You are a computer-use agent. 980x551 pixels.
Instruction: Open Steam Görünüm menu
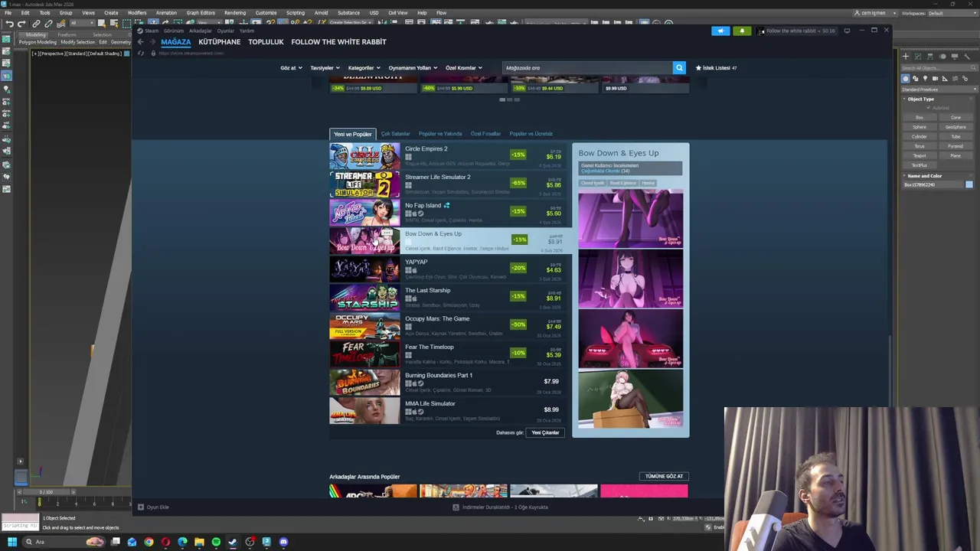click(174, 31)
